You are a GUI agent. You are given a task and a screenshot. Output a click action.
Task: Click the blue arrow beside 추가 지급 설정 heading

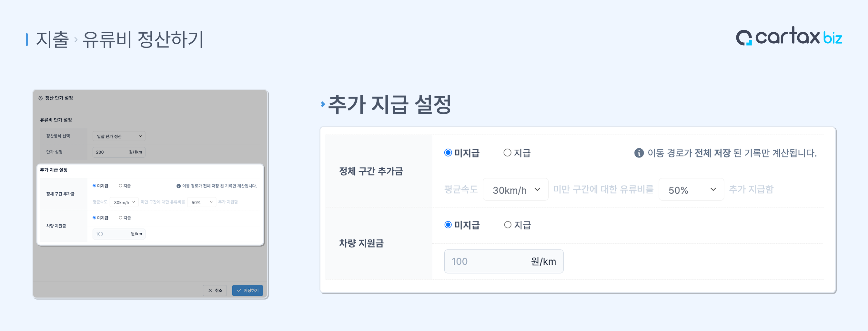pos(323,104)
